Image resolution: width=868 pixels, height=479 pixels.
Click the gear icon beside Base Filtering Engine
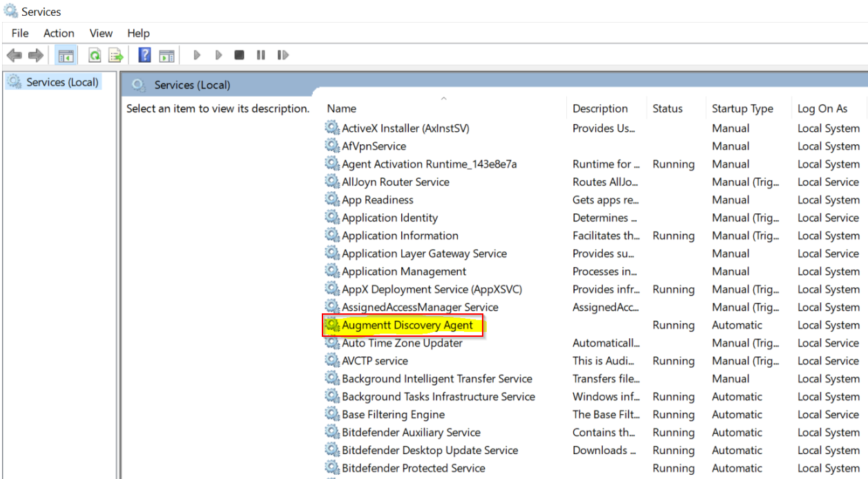coord(332,415)
